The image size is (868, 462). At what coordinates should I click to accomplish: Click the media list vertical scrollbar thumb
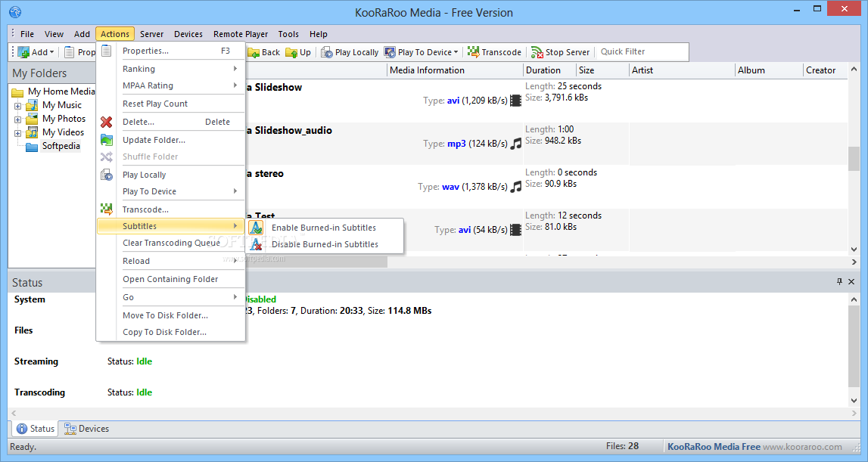pos(854,158)
